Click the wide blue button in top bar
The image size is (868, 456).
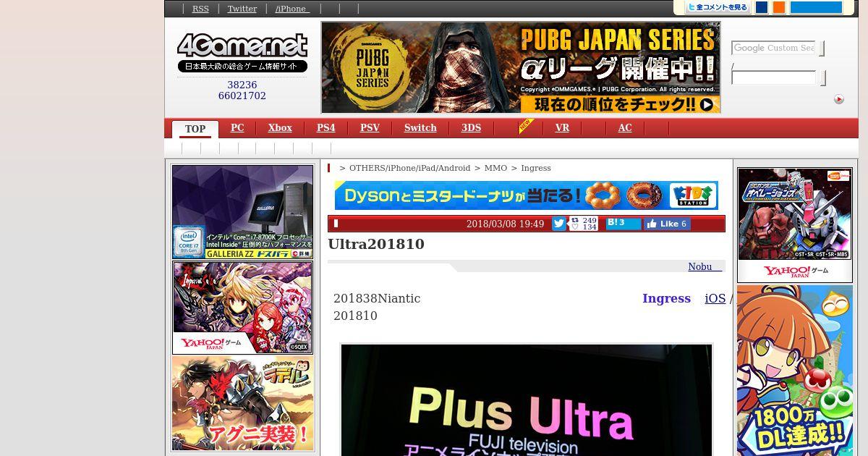click(816, 7)
